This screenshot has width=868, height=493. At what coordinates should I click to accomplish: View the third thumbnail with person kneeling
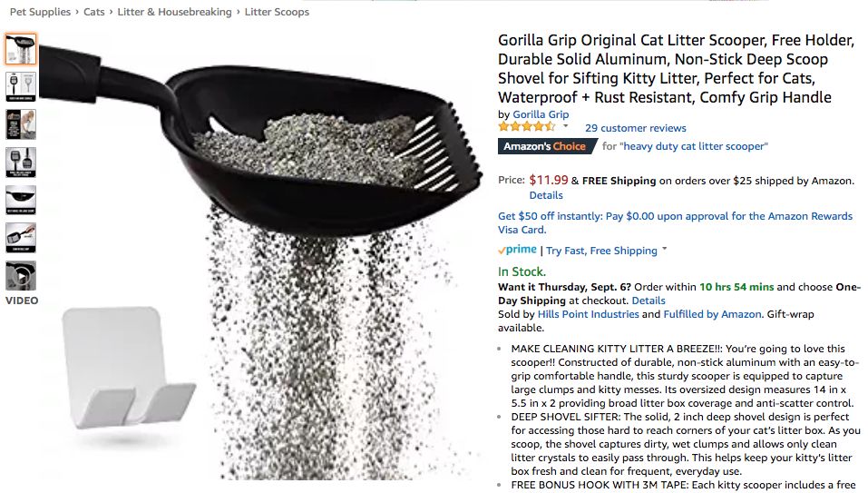coord(21,124)
